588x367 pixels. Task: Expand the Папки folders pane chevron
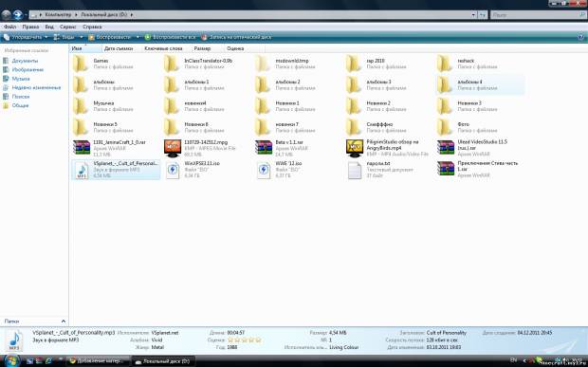coord(63,321)
